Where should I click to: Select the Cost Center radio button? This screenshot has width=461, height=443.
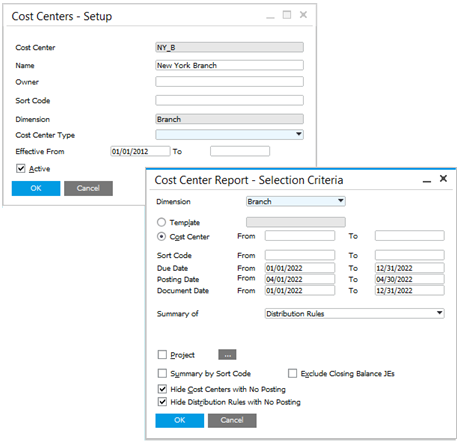tap(161, 236)
